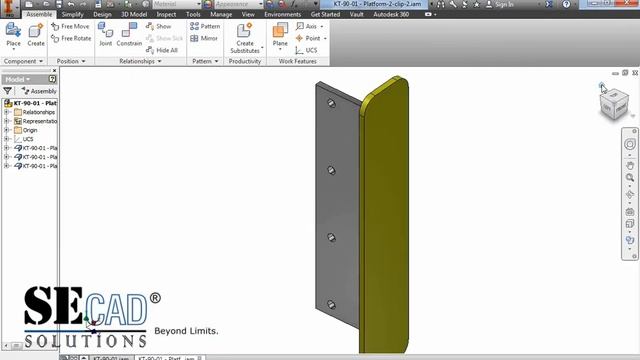Select the root KT-90-01 assembly node

[31, 103]
